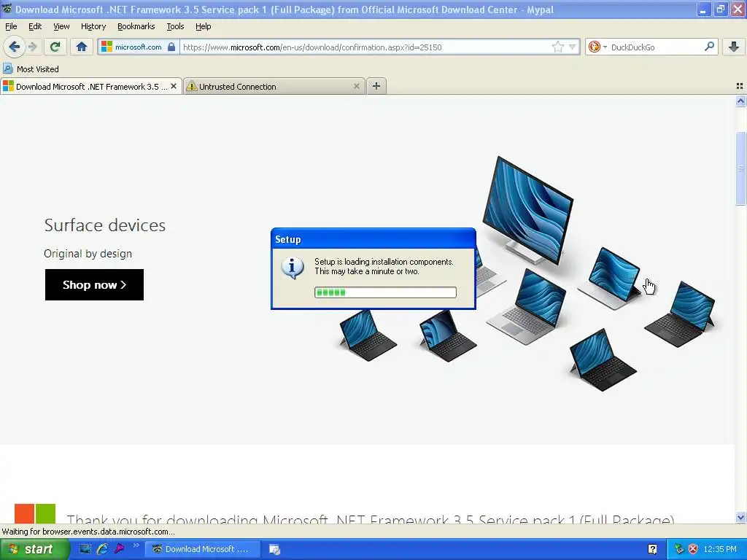Open the Downloads arrow button

(734, 47)
